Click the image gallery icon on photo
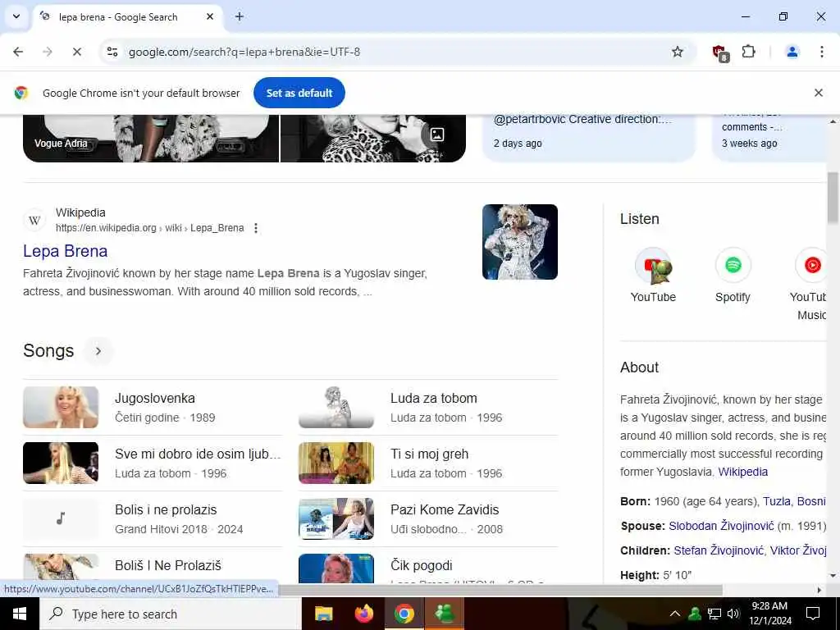This screenshot has height=630, width=840. [436, 135]
